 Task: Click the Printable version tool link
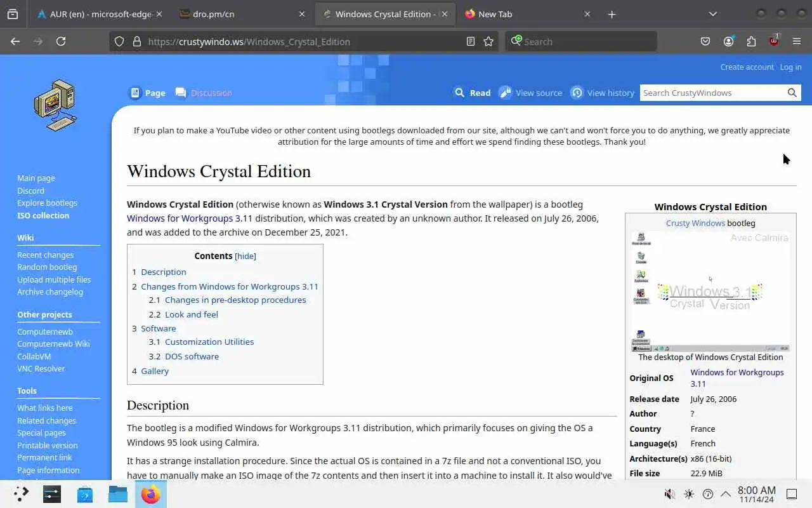[x=48, y=445]
